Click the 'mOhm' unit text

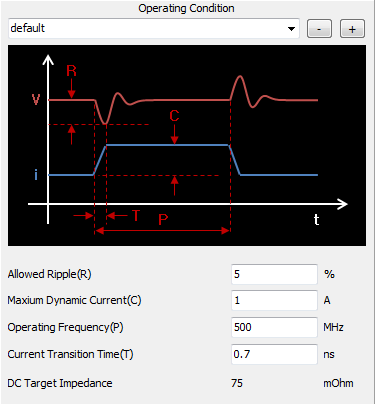(338, 383)
